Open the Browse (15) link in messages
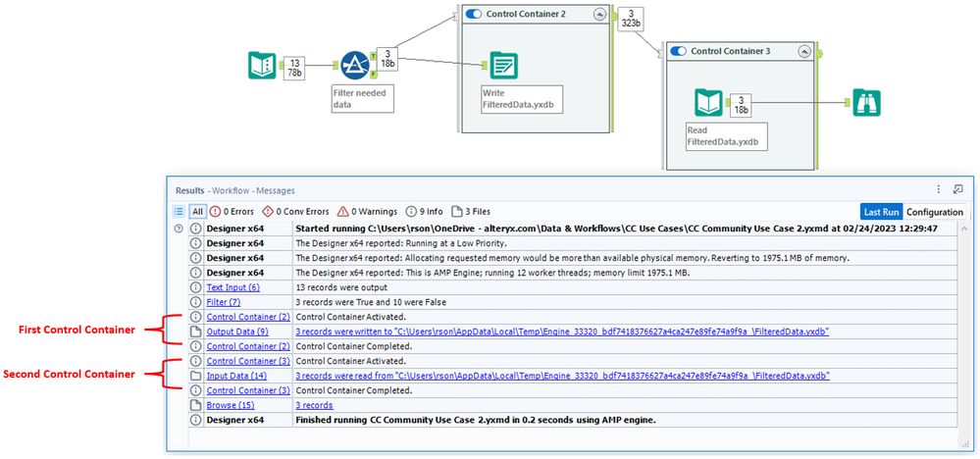Image resolution: width=980 pixels, height=459 pixels. (230, 405)
